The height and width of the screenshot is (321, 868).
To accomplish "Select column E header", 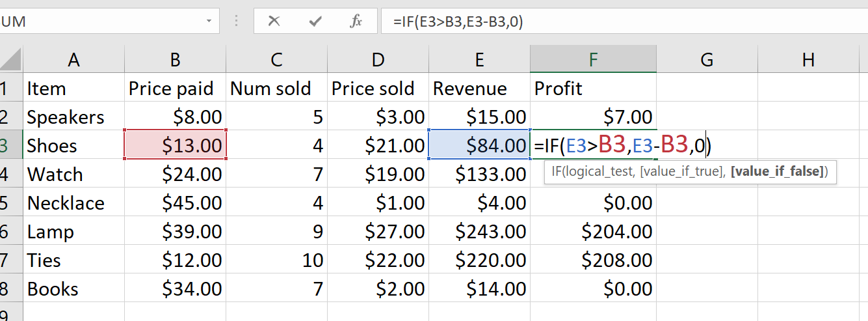I will pos(479,60).
